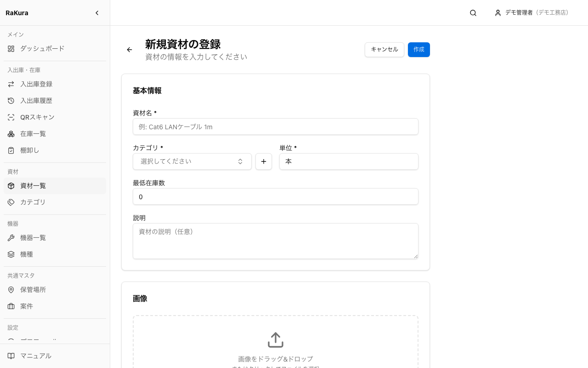Click the 説明 textarea

[276, 241]
